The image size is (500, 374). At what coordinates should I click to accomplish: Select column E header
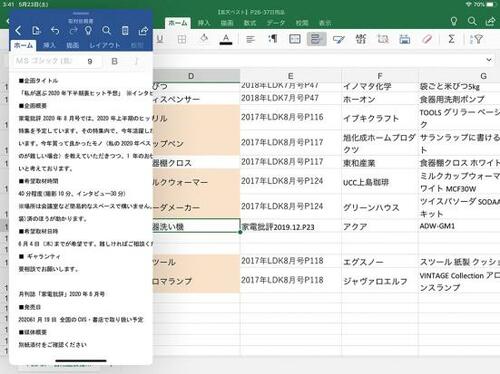tap(291, 76)
